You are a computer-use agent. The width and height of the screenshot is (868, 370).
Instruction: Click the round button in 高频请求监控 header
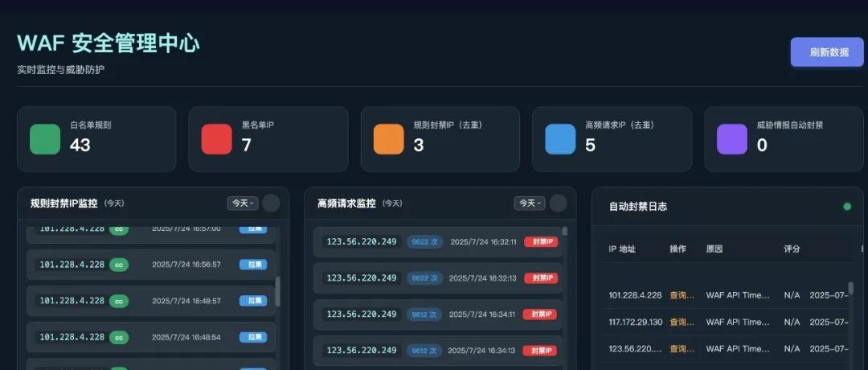click(x=558, y=203)
